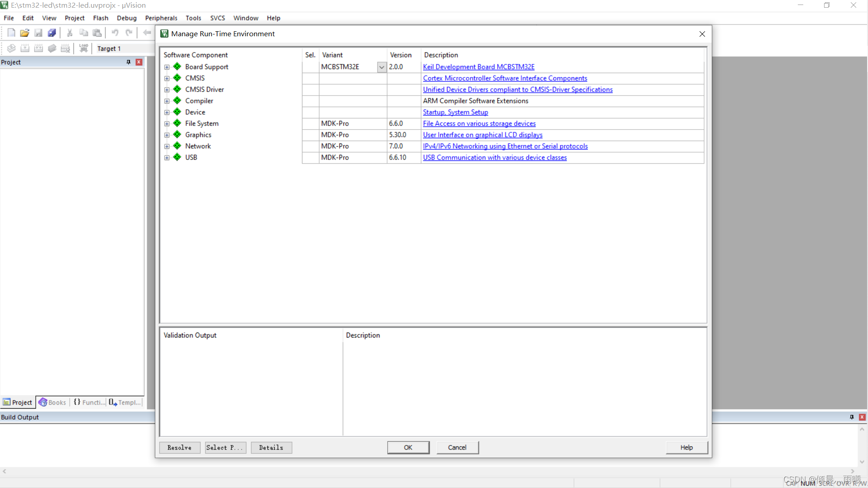Open the File menu

[x=9, y=18]
